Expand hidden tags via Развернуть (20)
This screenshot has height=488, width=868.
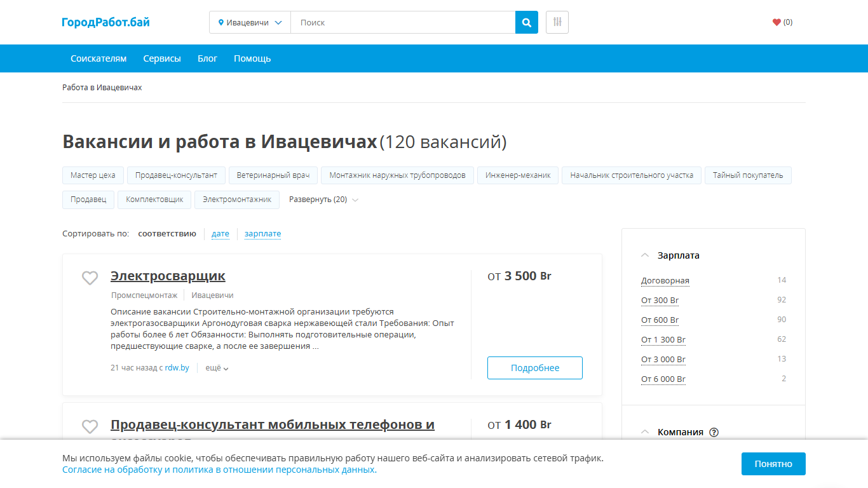(x=324, y=200)
